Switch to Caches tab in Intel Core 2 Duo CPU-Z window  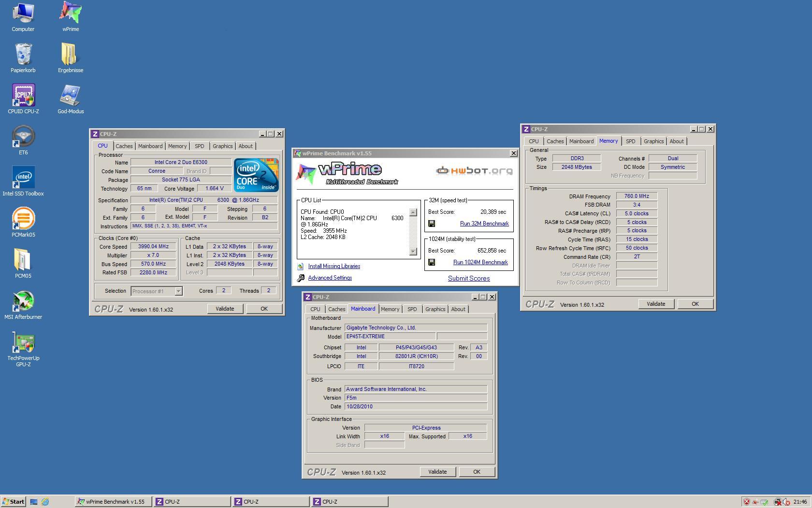[x=124, y=146]
